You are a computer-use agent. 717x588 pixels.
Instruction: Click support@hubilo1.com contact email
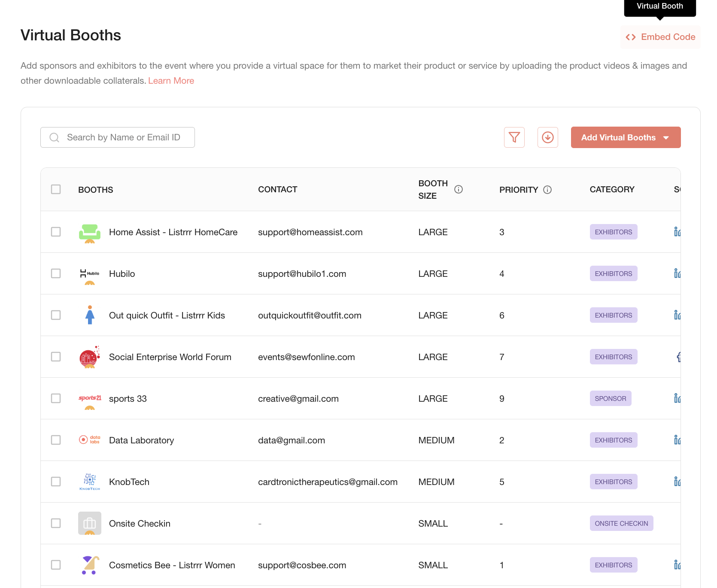tap(302, 274)
